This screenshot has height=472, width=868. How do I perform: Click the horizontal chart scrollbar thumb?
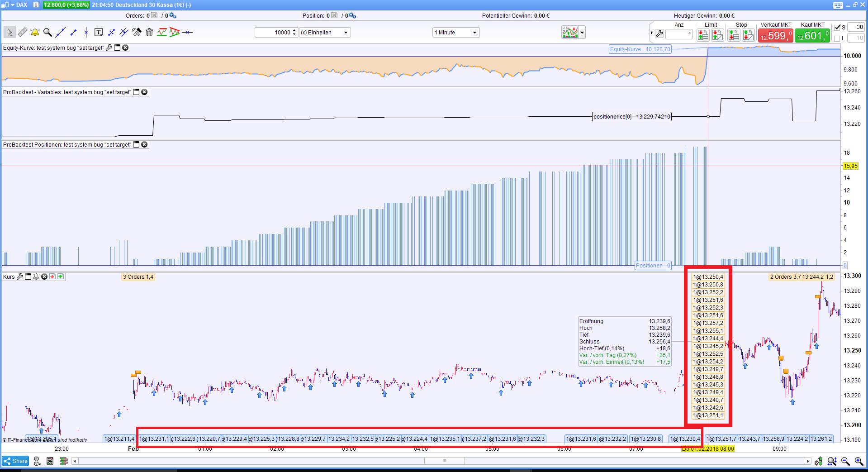444,461
